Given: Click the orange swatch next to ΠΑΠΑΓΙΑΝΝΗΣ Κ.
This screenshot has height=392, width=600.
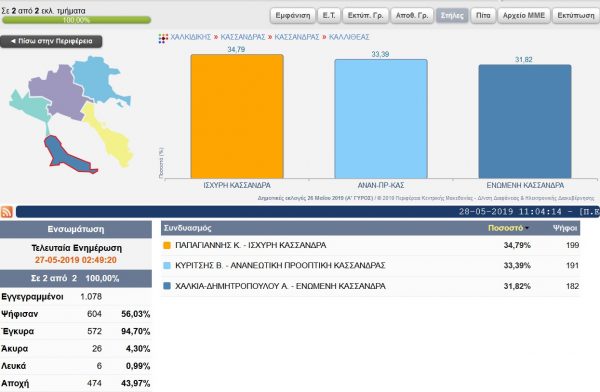Looking at the screenshot, I should pos(167,245).
